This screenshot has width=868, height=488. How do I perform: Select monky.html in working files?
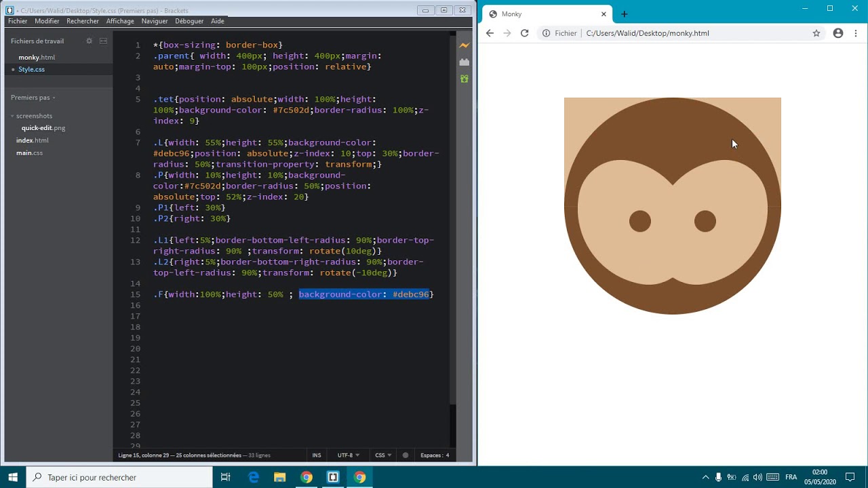[37, 58]
